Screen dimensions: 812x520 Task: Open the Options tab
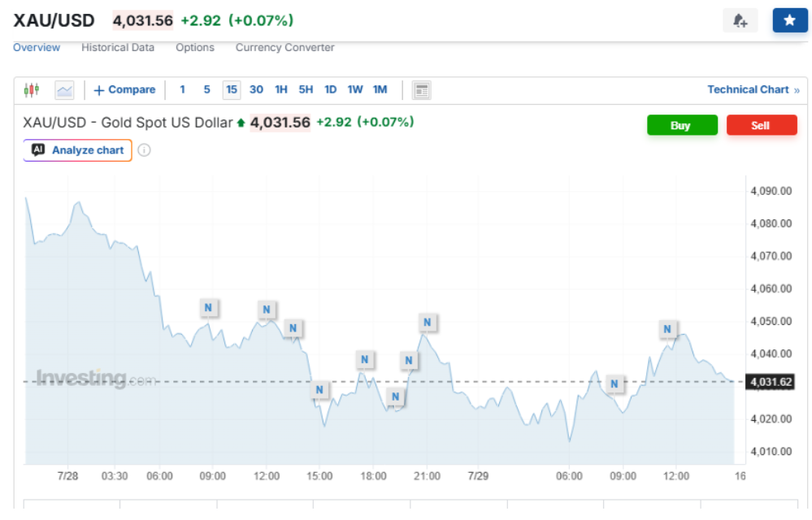point(195,48)
